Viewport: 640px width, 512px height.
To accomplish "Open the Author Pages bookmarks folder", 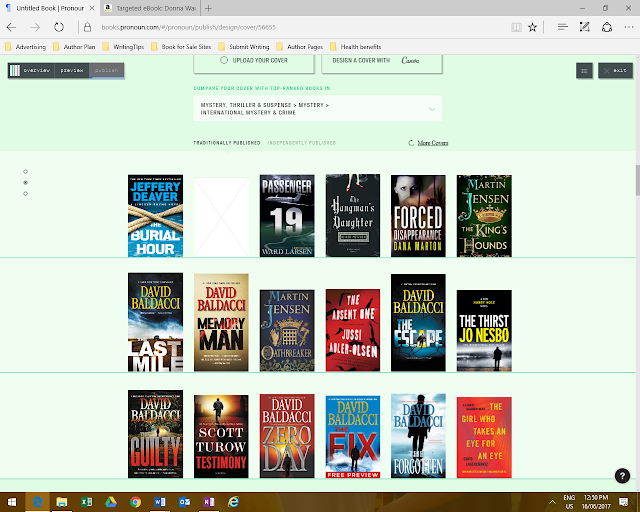I will pos(299,47).
